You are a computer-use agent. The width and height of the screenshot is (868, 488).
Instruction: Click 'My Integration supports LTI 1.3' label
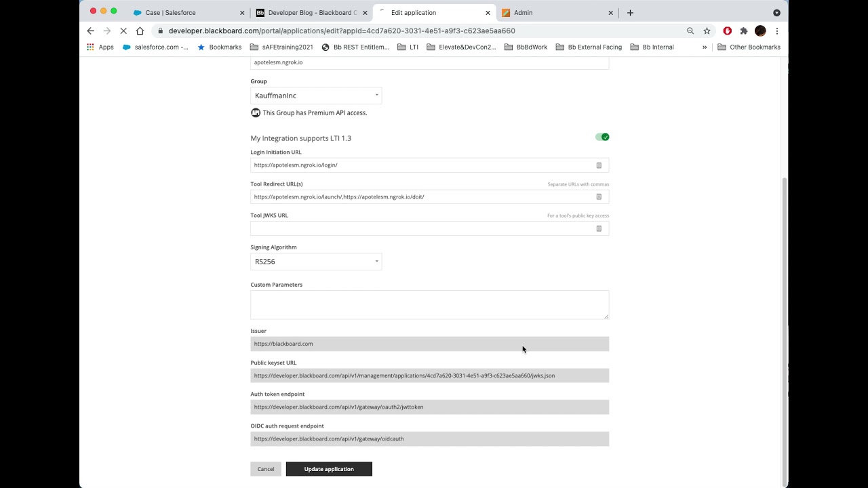click(x=300, y=138)
